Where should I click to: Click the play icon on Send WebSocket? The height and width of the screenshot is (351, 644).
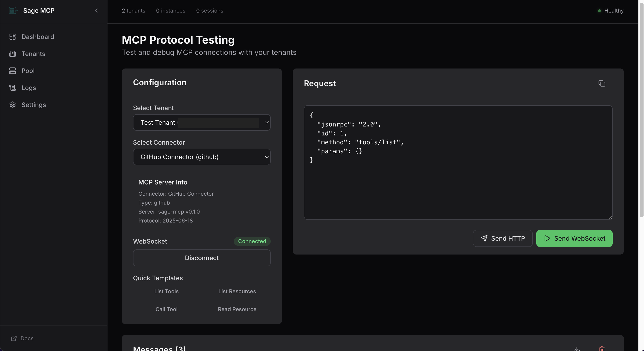tap(547, 238)
